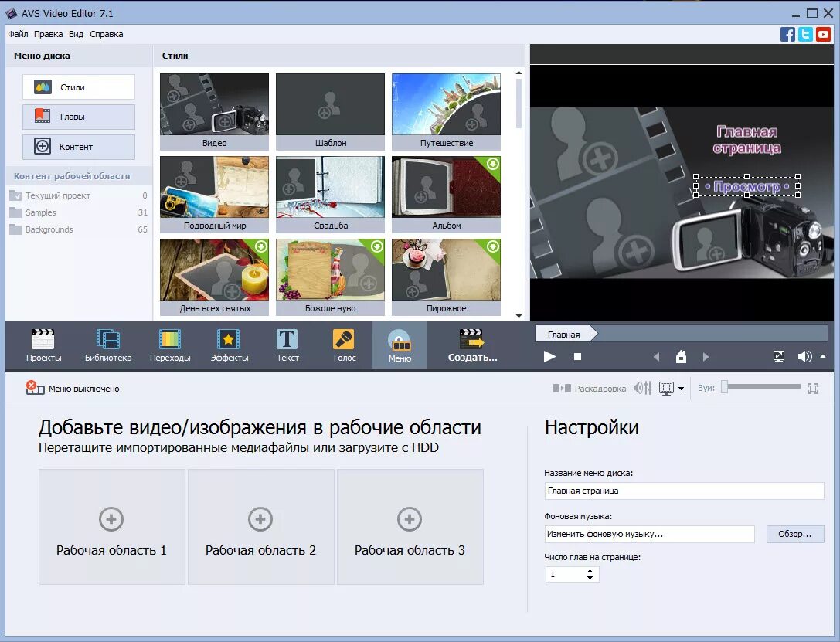Go to previous menu page arrow
840x642 pixels.
pyautogui.click(x=657, y=357)
